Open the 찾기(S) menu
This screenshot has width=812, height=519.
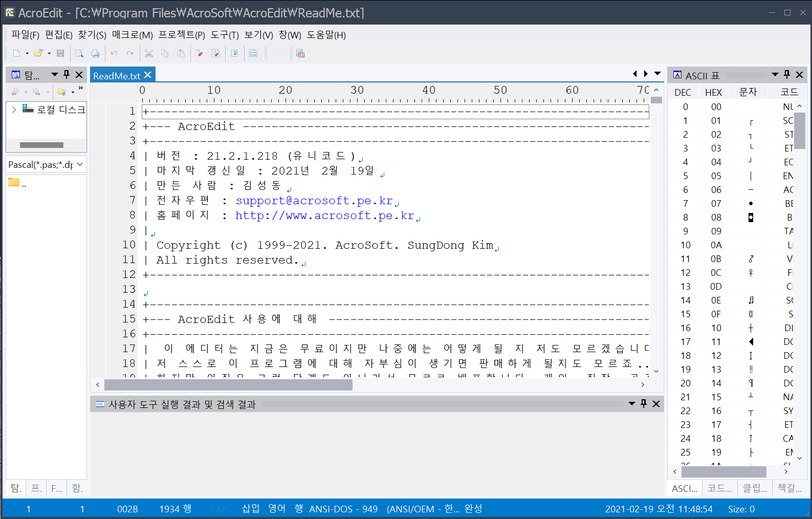tap(92, 35)
